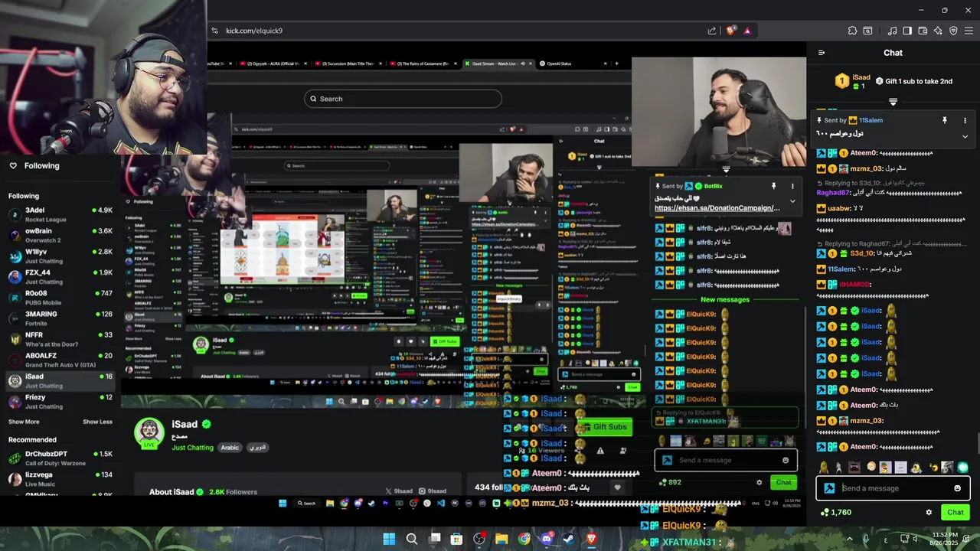
Task: Click the 1,760 channel points indicator
Action: 836,512
